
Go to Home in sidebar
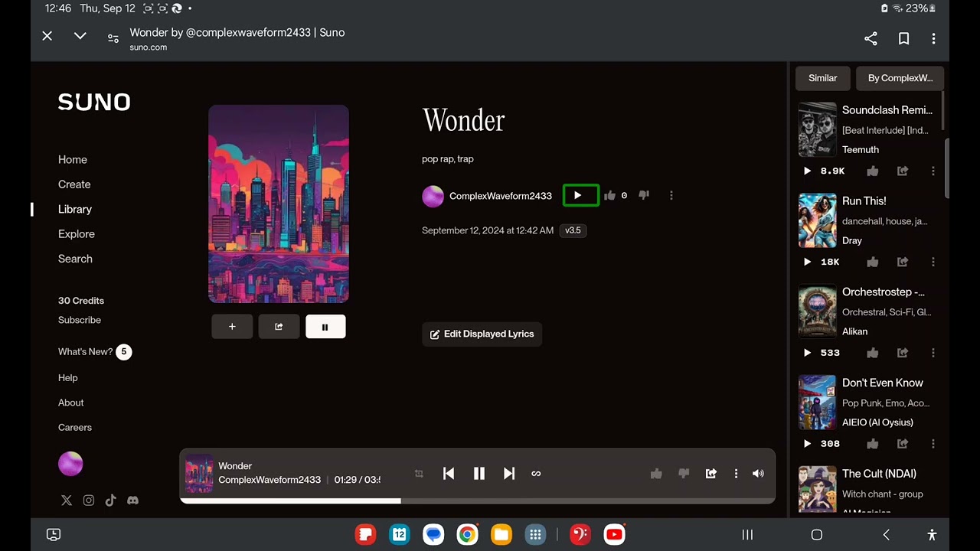click(73, 159)
